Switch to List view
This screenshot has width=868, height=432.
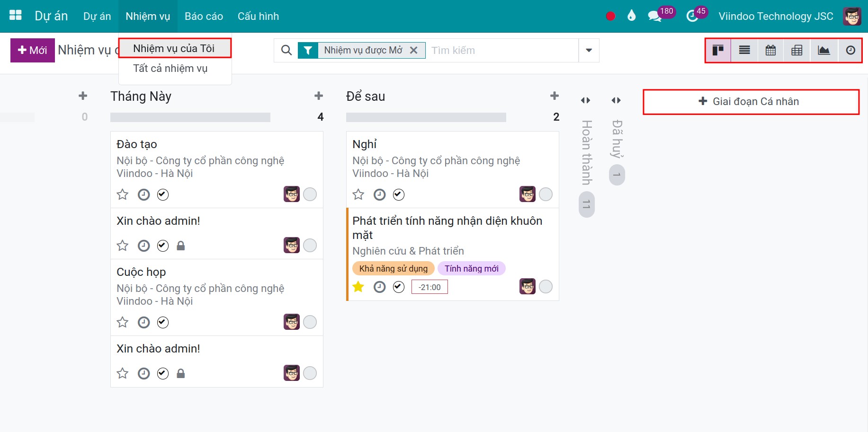pos(744,50)
